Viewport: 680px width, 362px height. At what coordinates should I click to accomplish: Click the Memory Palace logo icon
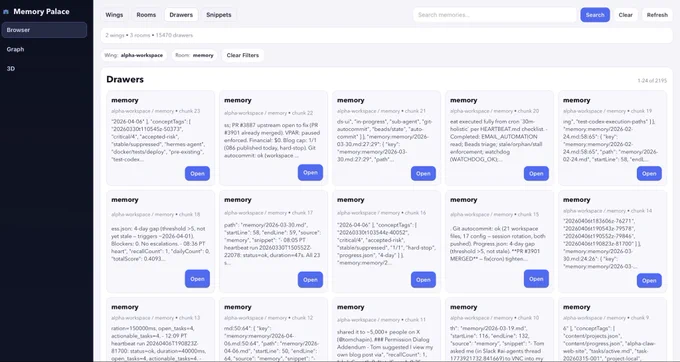pyautogui.click(x=6, y=12)
